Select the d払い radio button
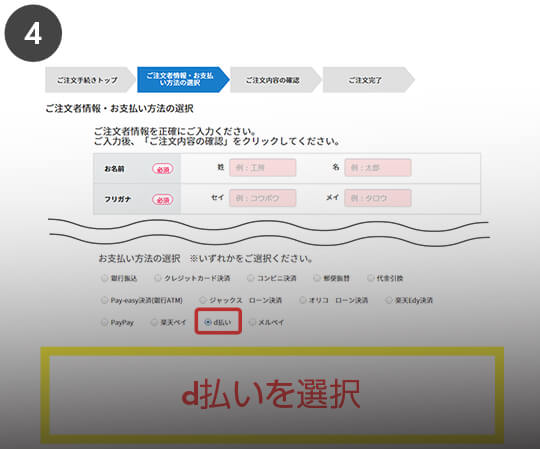540x449 pixels. tap(208, 322)
